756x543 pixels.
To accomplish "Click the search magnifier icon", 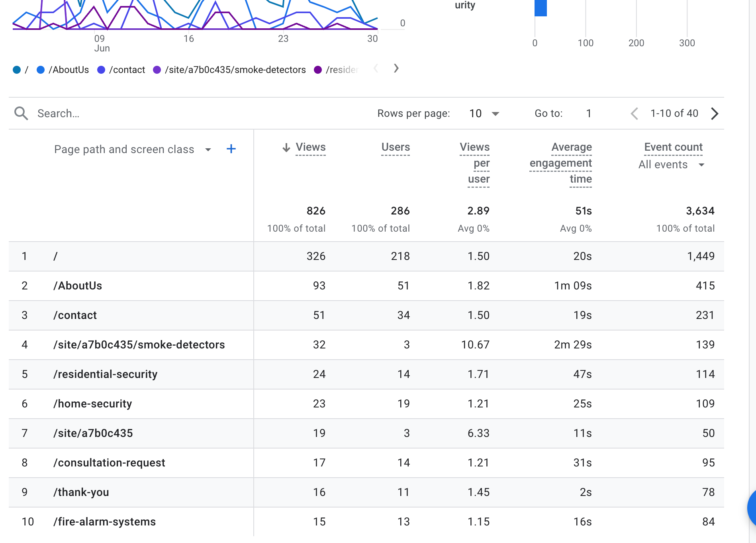I will coord(21,114).
